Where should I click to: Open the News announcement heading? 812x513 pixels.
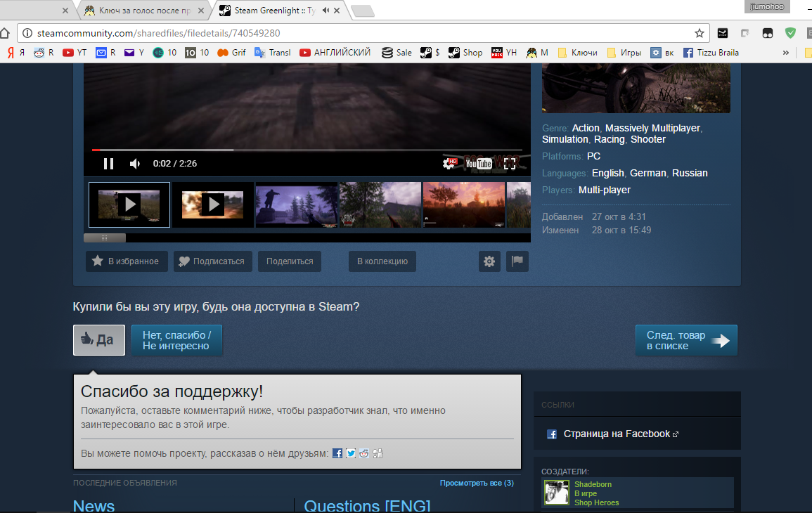click(94, 506)
